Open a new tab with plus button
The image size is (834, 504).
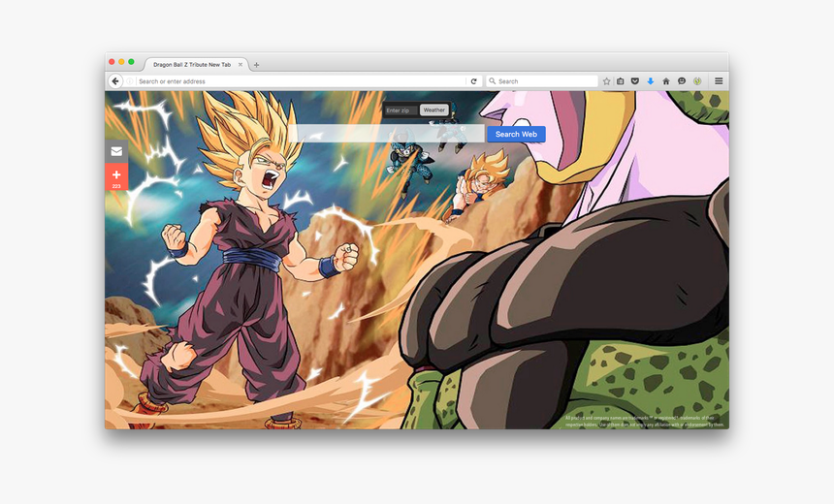click(x=256, y=65)
